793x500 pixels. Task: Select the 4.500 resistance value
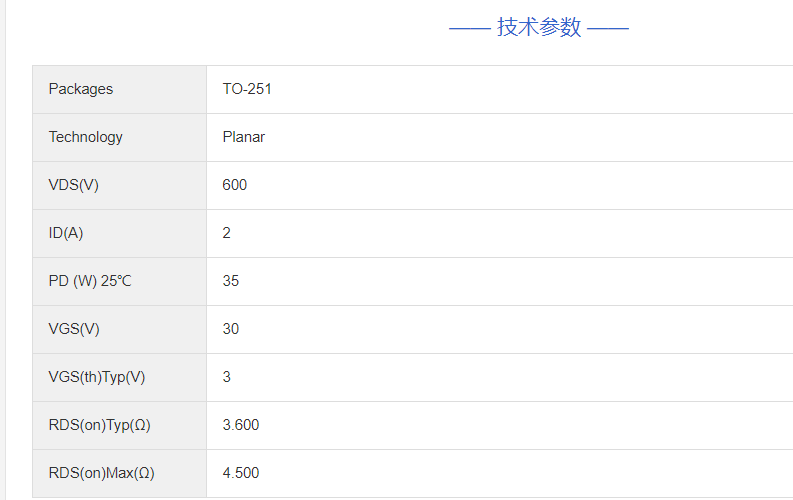(241, 473)
